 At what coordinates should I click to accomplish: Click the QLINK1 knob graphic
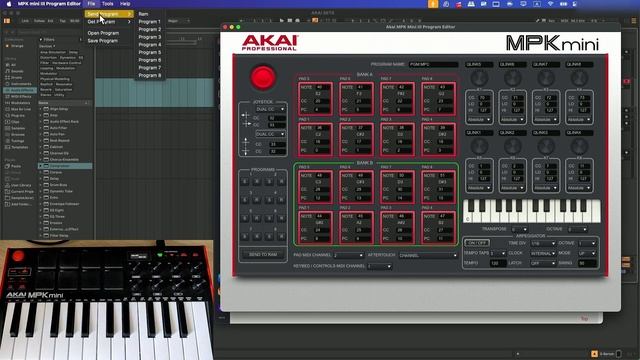(479, 146)
